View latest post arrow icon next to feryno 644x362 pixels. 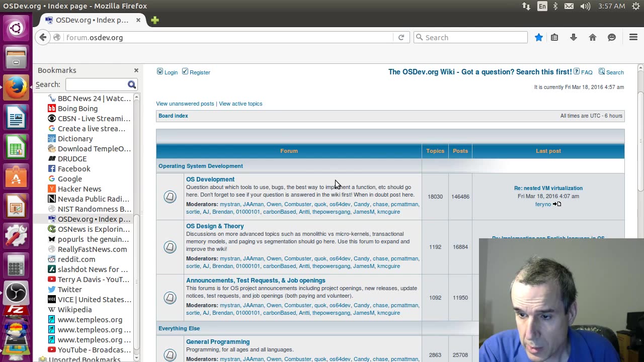point(557,204)
